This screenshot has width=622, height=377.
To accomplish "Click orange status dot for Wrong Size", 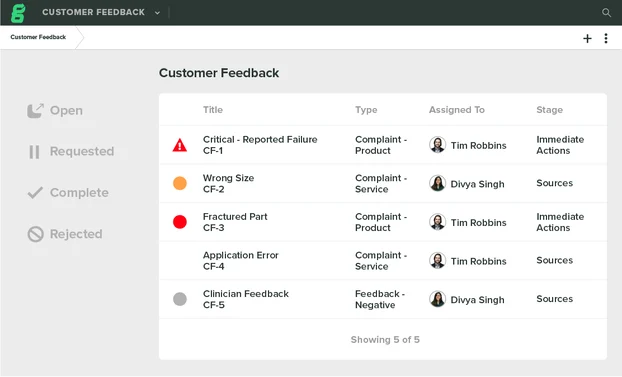I will [x=180, y=183].
